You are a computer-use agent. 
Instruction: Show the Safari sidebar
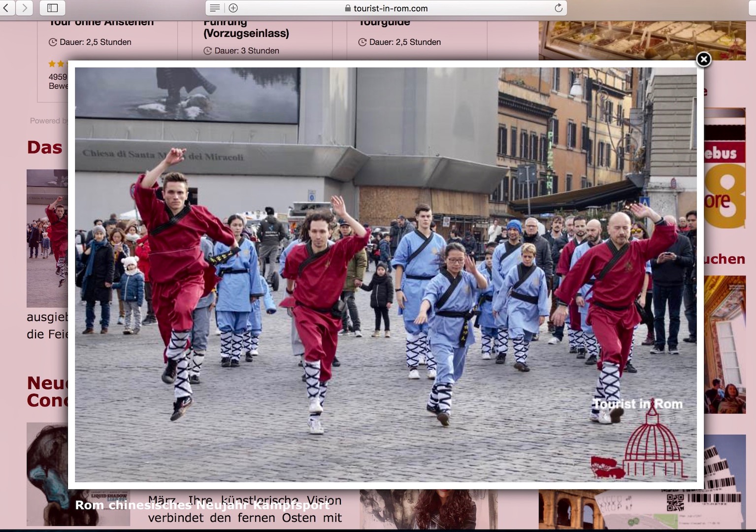point(52,8)
